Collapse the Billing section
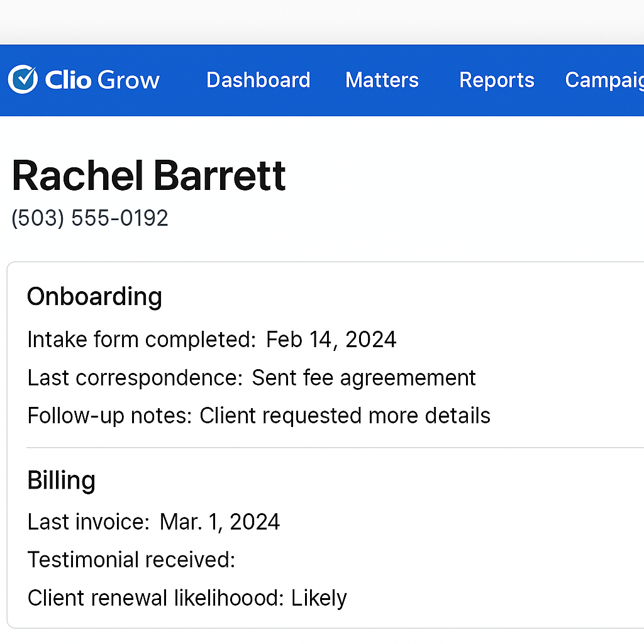 [61, 480]
